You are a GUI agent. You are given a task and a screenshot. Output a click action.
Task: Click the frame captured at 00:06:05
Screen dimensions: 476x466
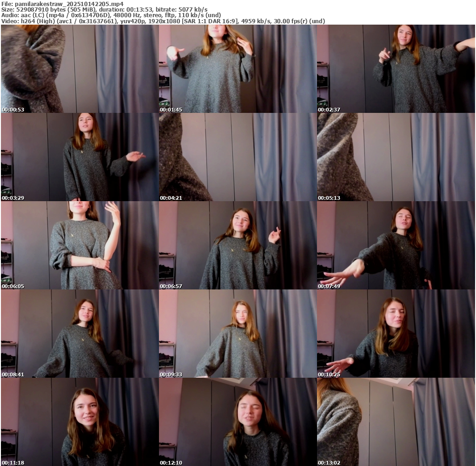click(x=79, y=245)
